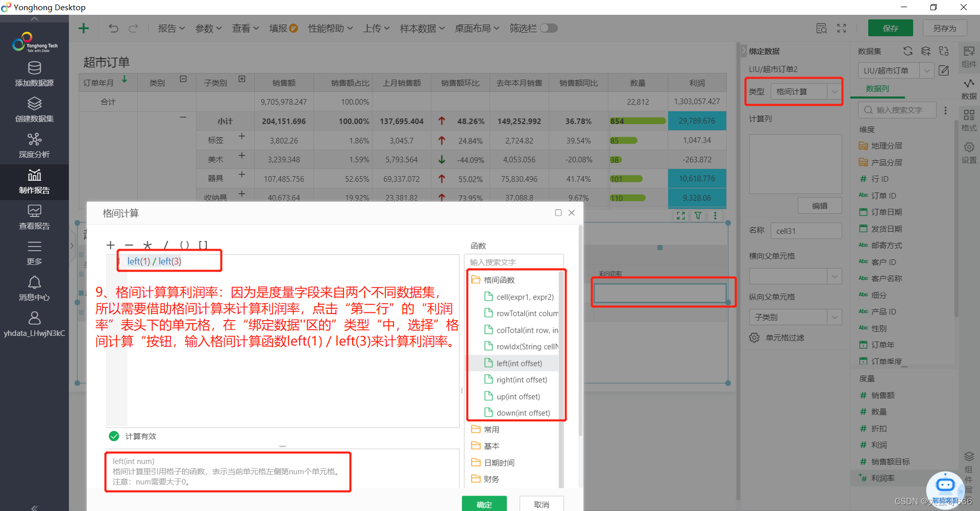Image resolution: width=980 pixels, height=511 pixels.
Task: Open 深度分析 in the sidebar
Action: (x=34, y=145)
